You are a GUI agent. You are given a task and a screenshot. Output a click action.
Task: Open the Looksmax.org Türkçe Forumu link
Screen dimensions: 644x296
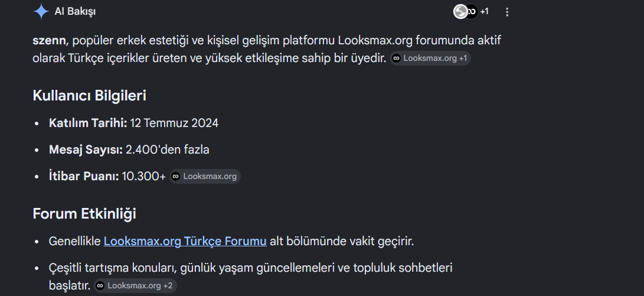(x=185, y=241)
